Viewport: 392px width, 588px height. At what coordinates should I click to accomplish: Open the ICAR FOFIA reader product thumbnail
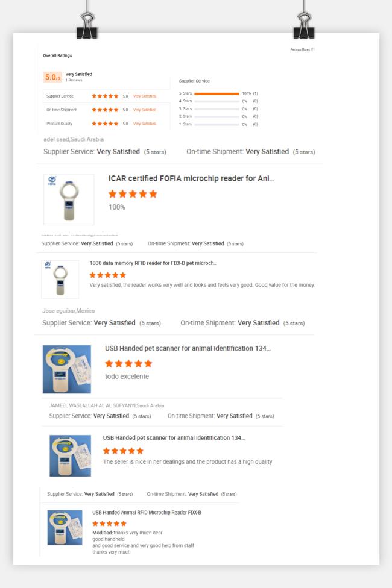coord(69,199)
